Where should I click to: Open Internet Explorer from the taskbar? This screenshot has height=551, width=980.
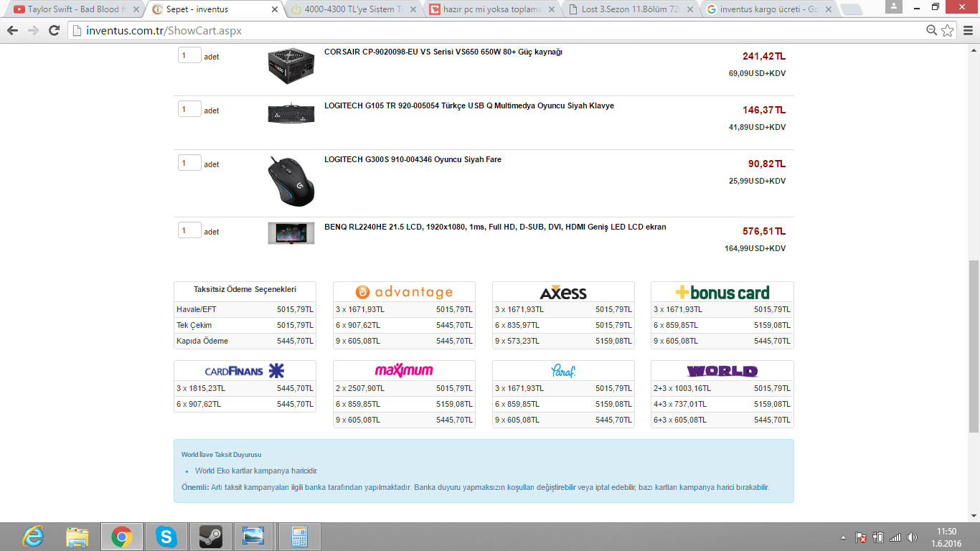[33, 536]
